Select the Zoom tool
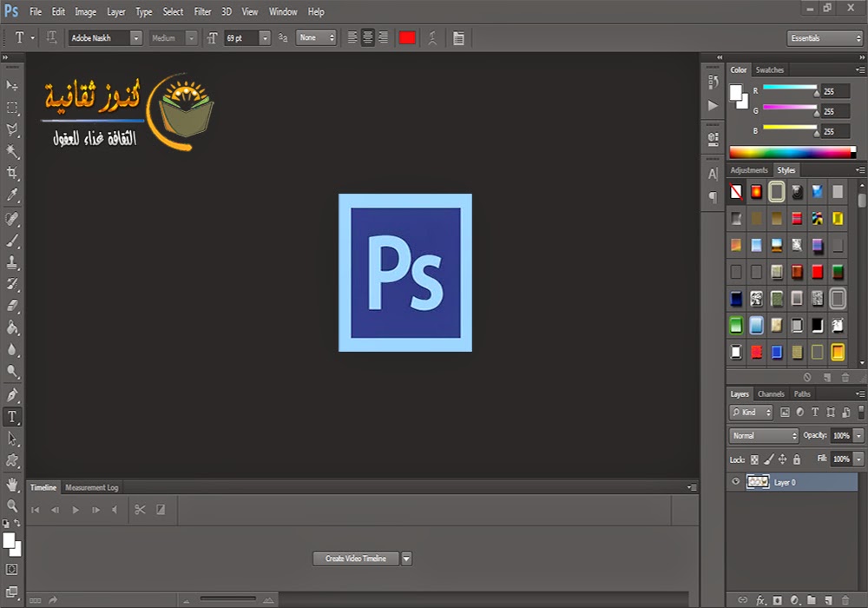The image size is (868, 608). point(12,506)
